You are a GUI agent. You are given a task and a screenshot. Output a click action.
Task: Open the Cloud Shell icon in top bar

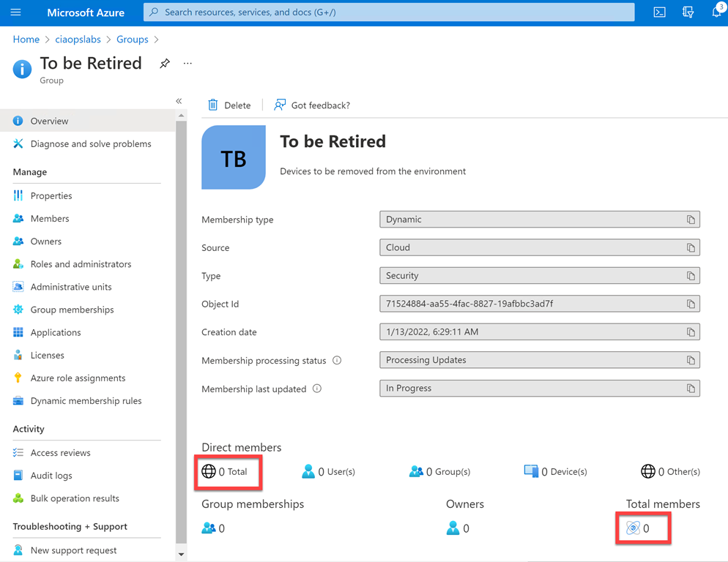[659, 12]
